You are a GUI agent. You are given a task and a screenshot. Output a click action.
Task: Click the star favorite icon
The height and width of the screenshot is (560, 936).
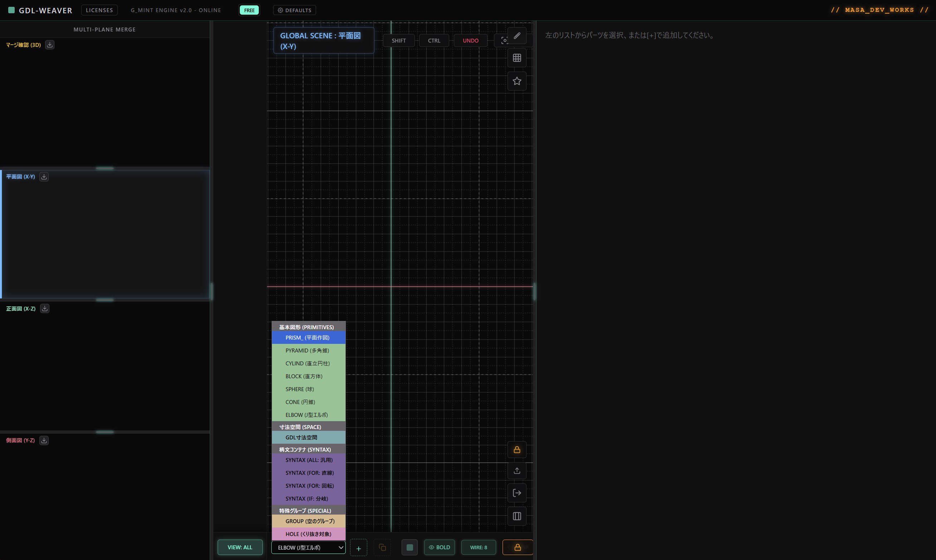tap(517, 81)
